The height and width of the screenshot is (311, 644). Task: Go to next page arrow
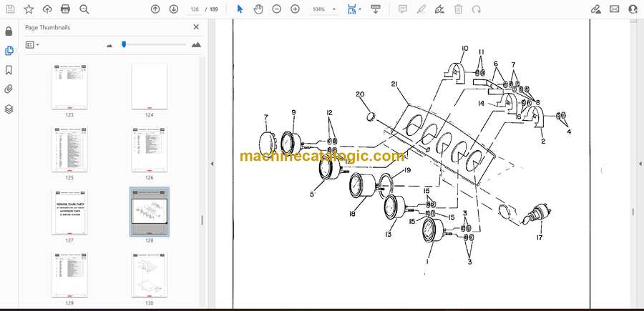(174, 9)
